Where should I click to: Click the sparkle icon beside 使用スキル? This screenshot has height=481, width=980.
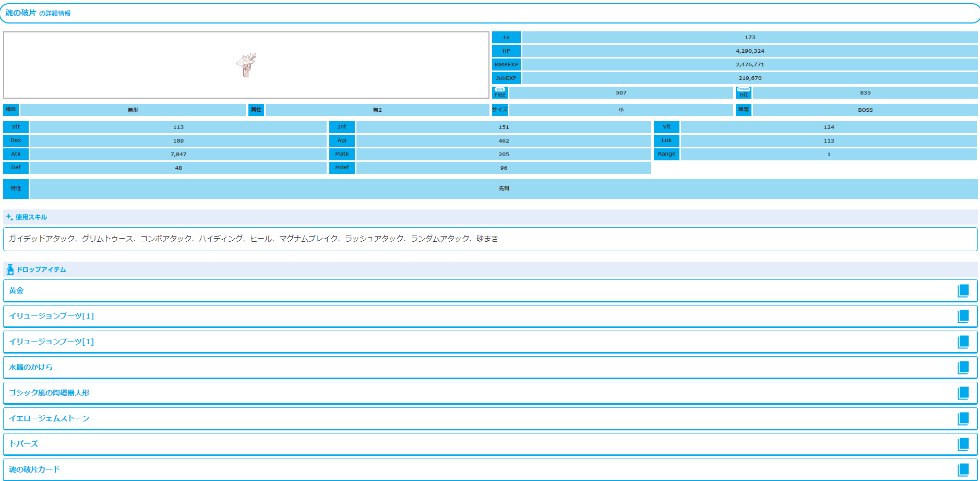coord(9,217)
